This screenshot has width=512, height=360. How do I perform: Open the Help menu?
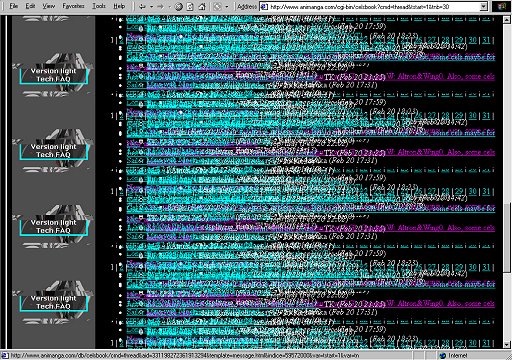119,6
